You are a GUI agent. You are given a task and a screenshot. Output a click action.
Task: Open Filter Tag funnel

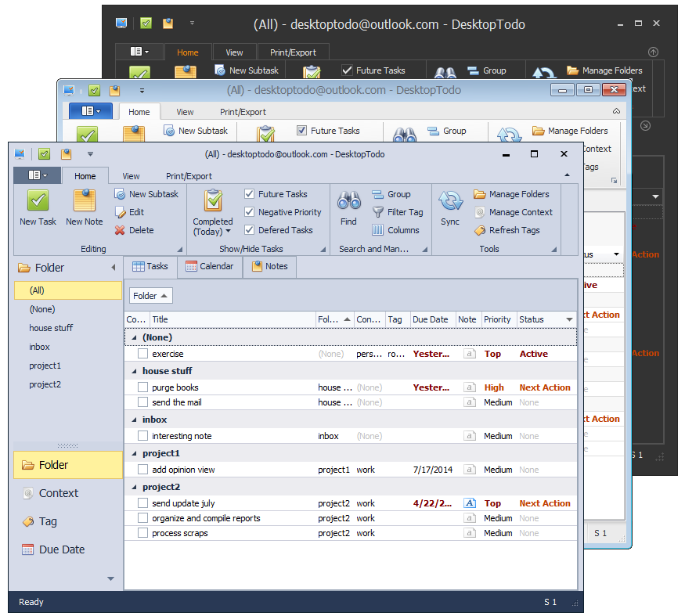click(398, 212)
